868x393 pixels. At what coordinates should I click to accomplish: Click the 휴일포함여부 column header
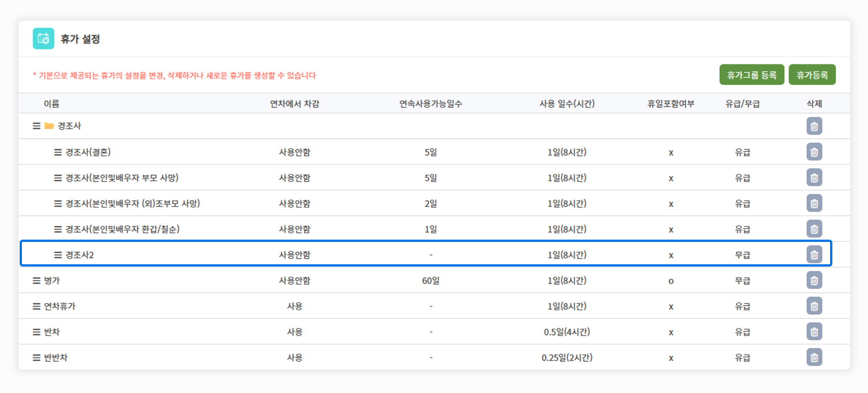pyautogui.click(x=671, y=104)
